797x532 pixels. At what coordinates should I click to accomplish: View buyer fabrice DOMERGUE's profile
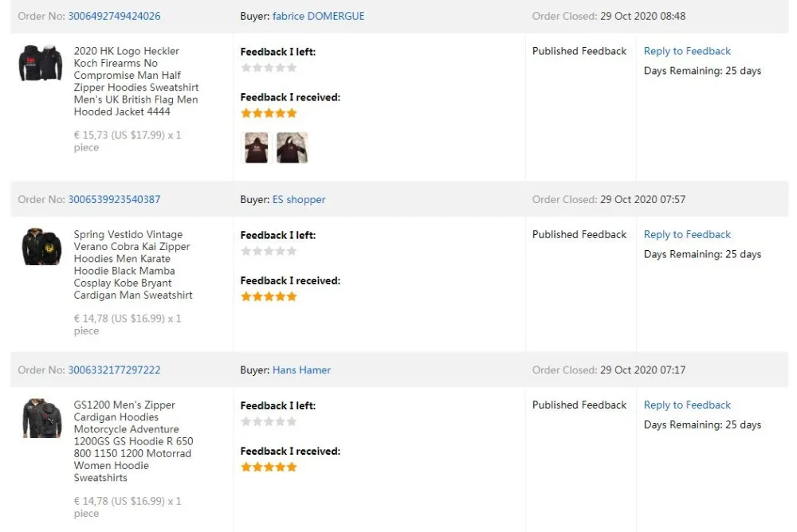coord(318,16)
